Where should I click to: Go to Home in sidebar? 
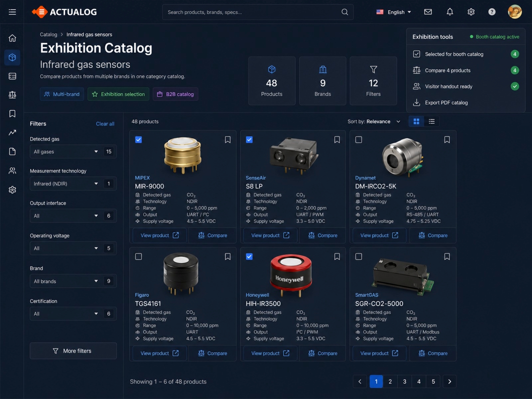[12, 38]
